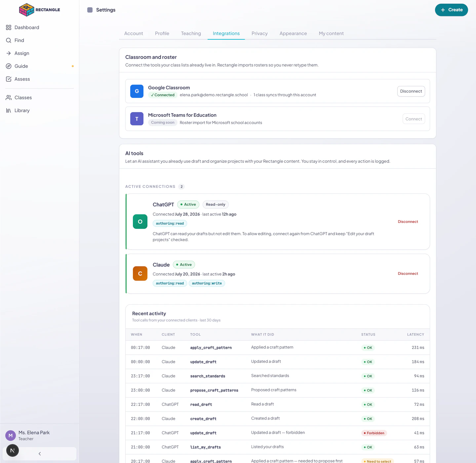
Task: Click the Settings header square icon
Action: (90, 10)
